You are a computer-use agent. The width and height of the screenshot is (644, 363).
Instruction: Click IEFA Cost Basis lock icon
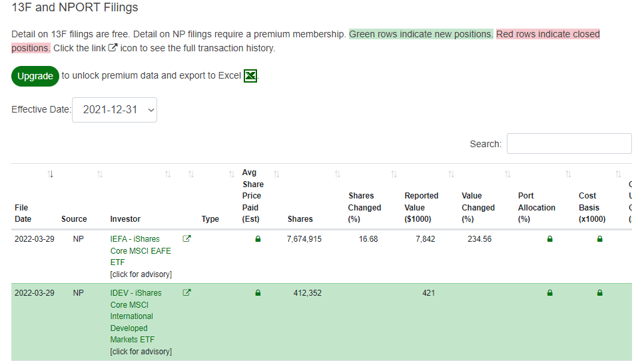(x=599, y=239)
